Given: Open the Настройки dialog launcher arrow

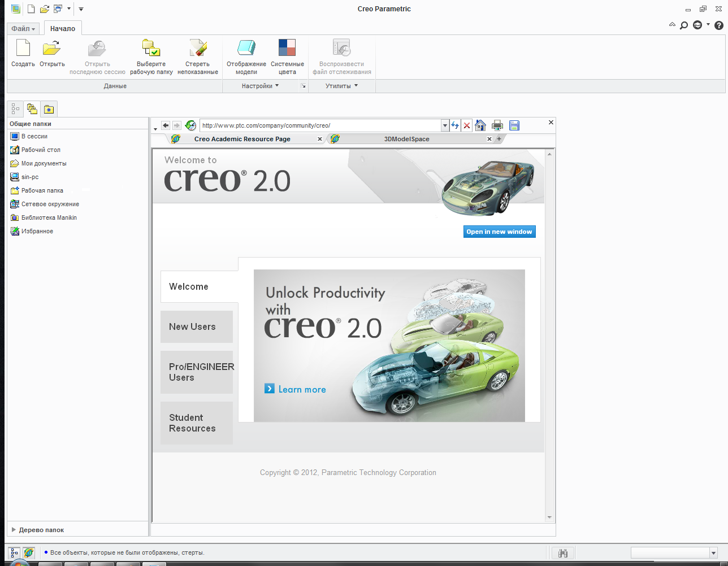Looking at the screenshot, I should 304,86.
